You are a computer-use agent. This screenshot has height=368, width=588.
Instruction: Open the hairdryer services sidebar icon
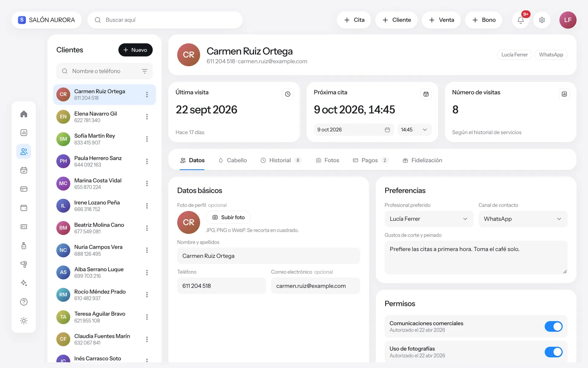point(24,264)
